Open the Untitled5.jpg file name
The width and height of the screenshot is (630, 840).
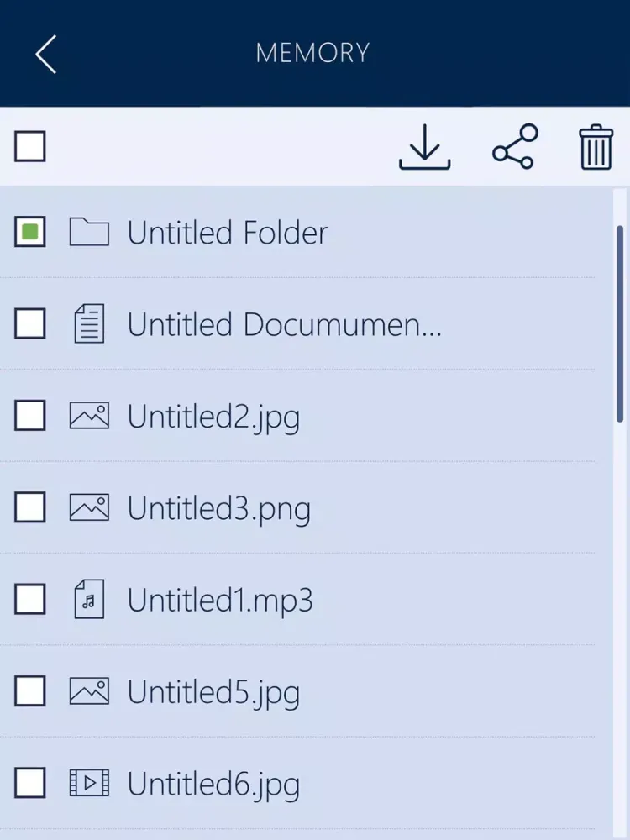coord(213,693)
